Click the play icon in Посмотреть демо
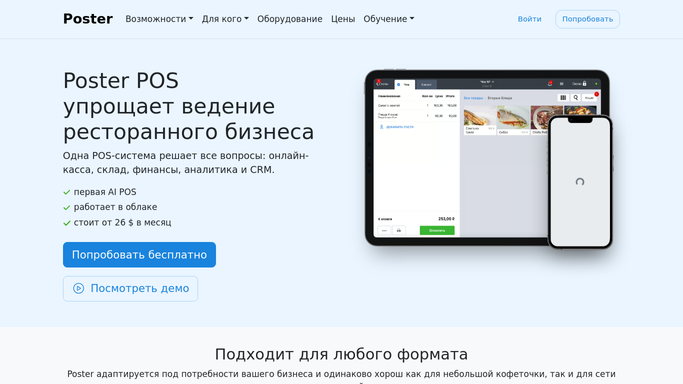 pyautogui.click(x=78, y=288)
